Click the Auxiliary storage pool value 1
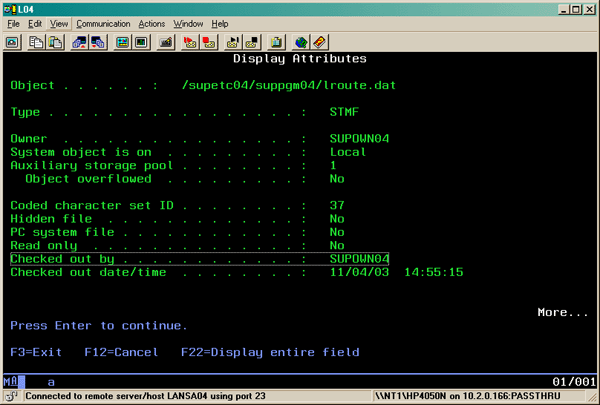 [333, 165]
